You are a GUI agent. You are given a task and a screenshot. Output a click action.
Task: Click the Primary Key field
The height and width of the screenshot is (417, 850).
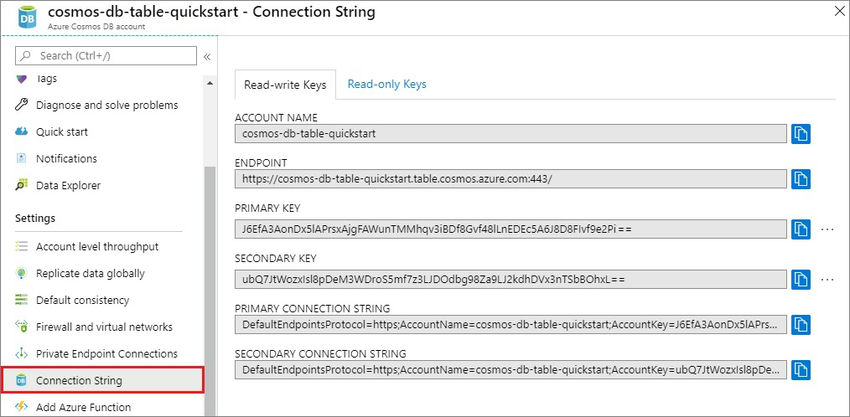point(511,229)
